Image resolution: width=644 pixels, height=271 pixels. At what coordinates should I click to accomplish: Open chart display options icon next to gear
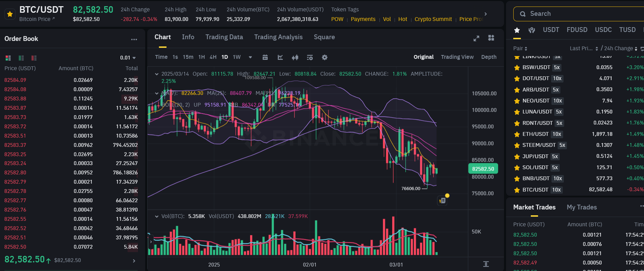[310, 57]
